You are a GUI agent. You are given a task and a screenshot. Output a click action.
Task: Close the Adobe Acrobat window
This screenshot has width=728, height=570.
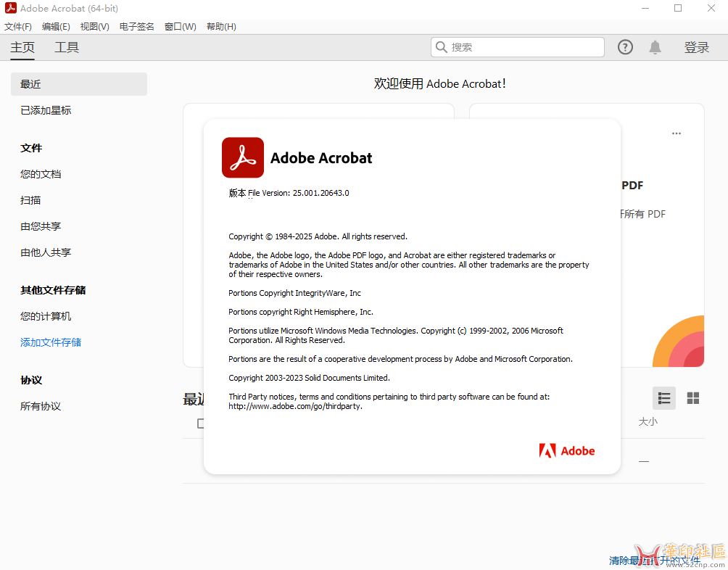click(x=711, y=9)
